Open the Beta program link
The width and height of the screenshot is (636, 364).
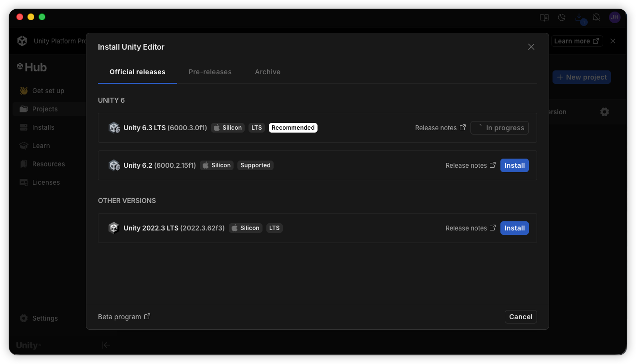tap(124, 317)
